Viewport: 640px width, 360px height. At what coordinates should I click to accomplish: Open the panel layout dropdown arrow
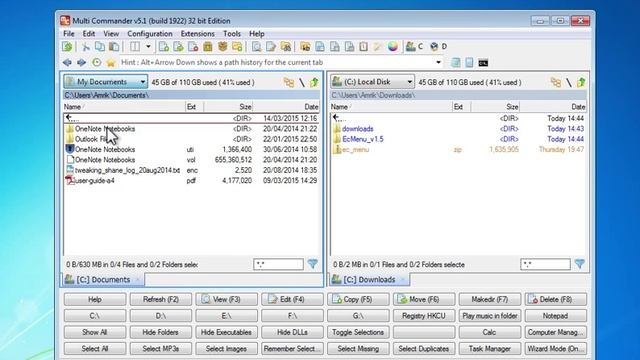point(148,47)
